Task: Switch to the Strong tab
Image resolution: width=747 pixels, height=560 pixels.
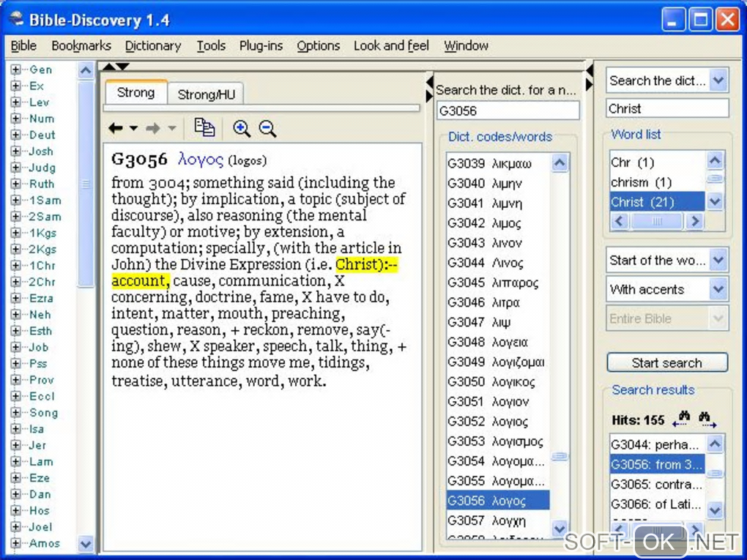Action: 135,92
